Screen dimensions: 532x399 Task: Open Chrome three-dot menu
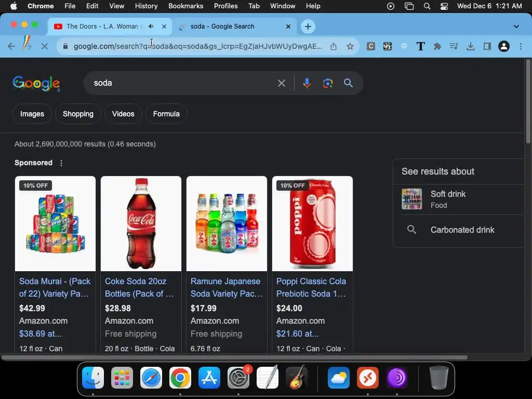(x=521, y=46)
